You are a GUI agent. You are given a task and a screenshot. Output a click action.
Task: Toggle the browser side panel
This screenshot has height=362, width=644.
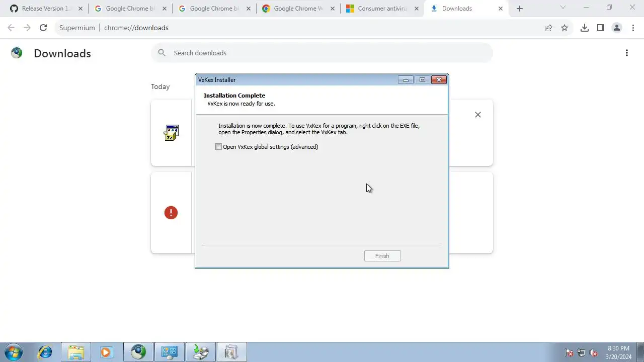(x=601, y=28)
